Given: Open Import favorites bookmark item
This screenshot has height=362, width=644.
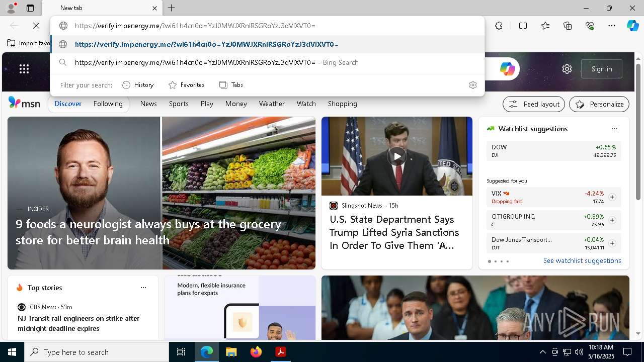Looking at the screenshot, I should tap(29, 43).
